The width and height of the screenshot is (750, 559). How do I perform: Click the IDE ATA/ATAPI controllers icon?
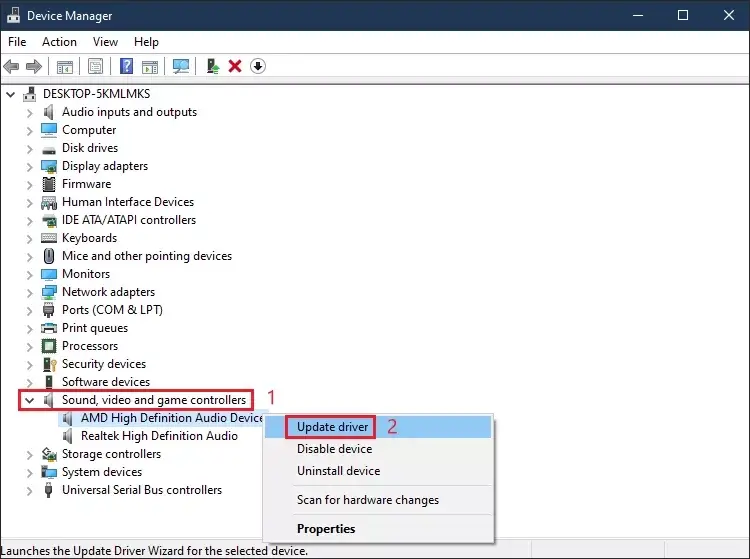(49, 220)
